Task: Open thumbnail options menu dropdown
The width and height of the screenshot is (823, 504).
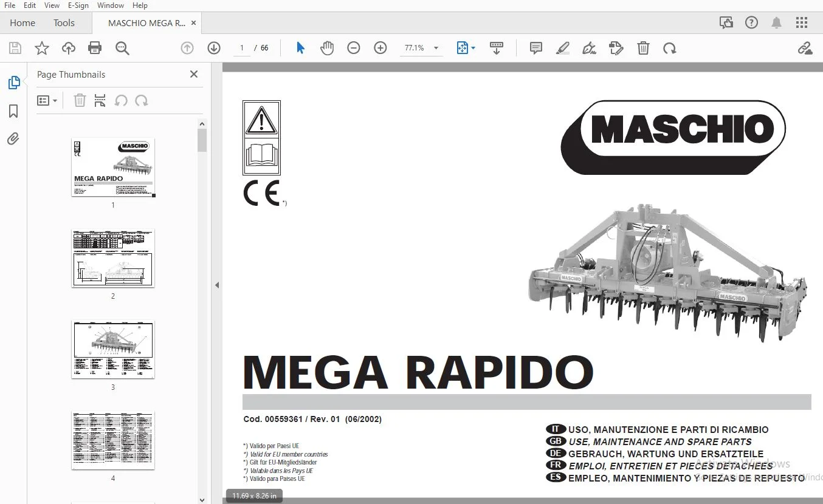Action: coord(47,101)
